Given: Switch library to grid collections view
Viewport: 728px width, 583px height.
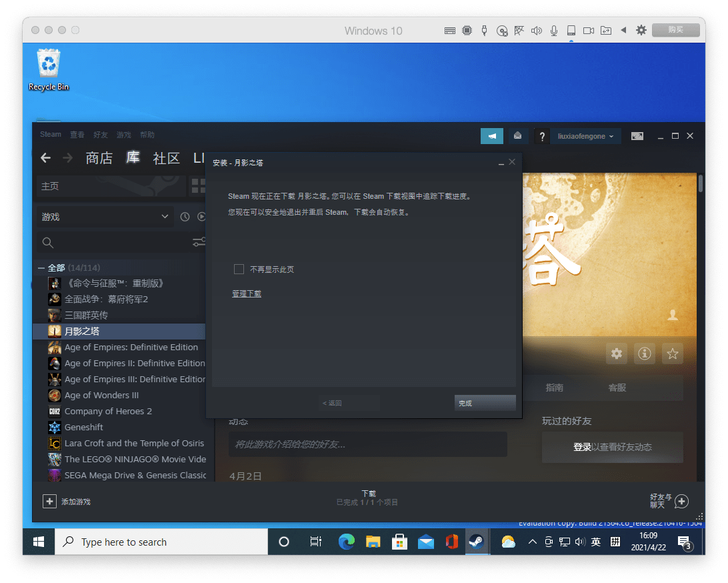Looking at the screenshot, I should [198, 186].
